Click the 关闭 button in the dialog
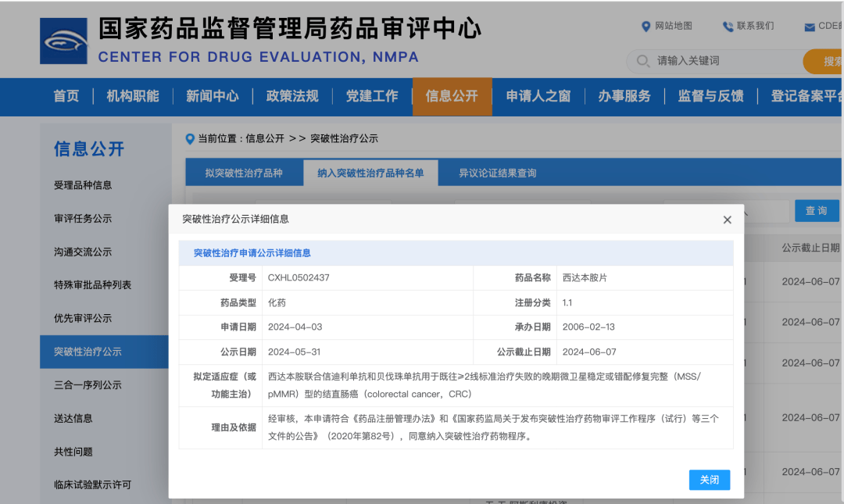This screenshot has width=844, height=504. tap(709, 480)
